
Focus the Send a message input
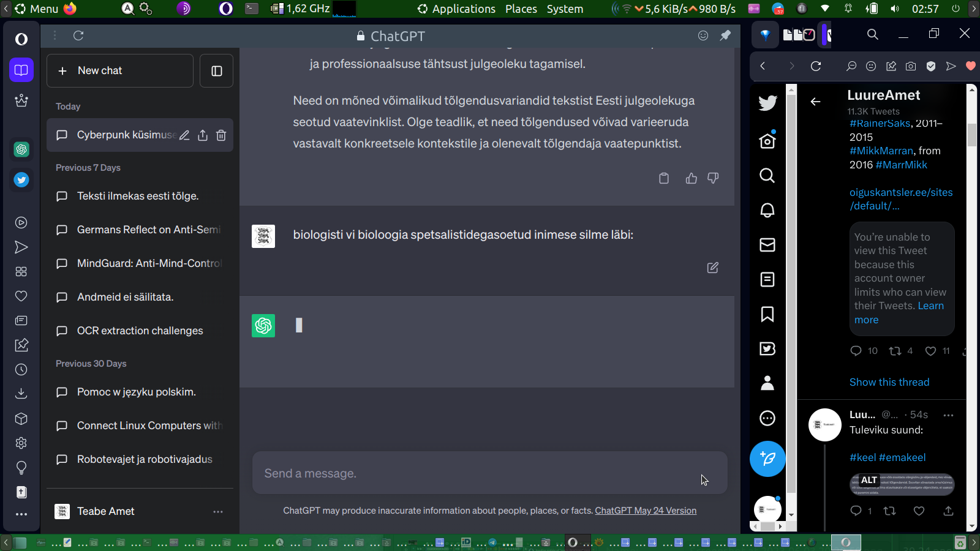pos(490,473)
